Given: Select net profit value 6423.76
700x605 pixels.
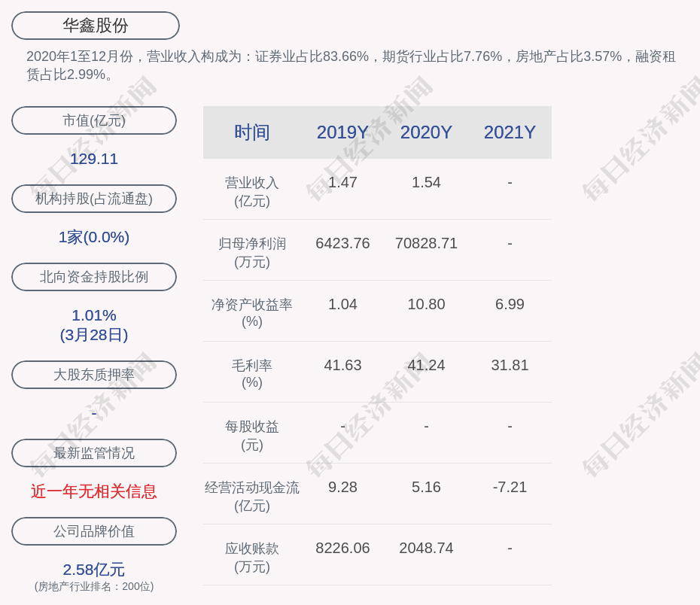Looking at the screenshot, I should [342, 243].
